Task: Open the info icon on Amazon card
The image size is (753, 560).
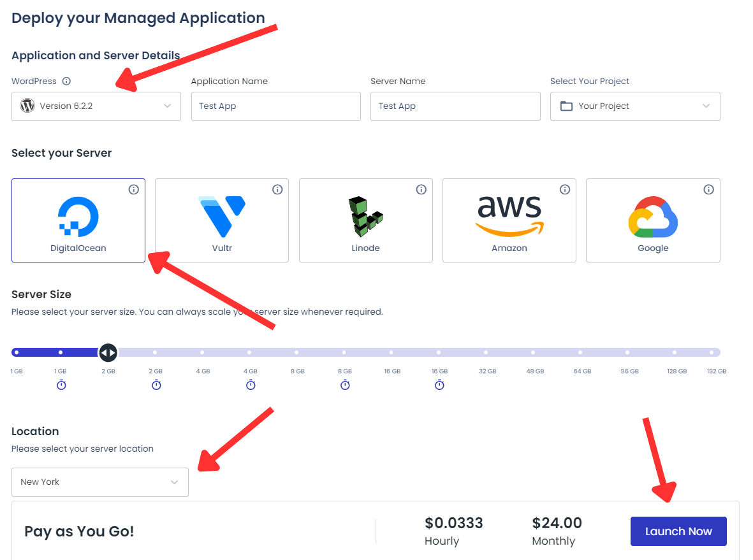Action: point(565,190)
